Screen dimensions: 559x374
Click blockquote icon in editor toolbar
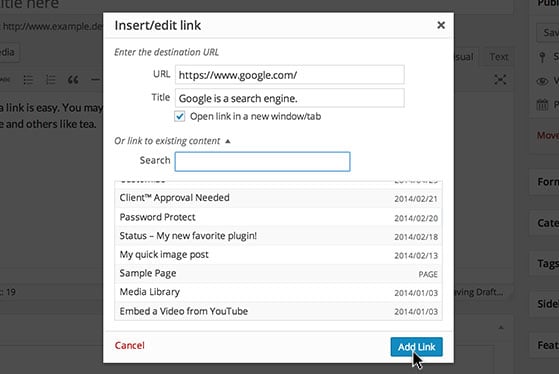pos(73,80)
